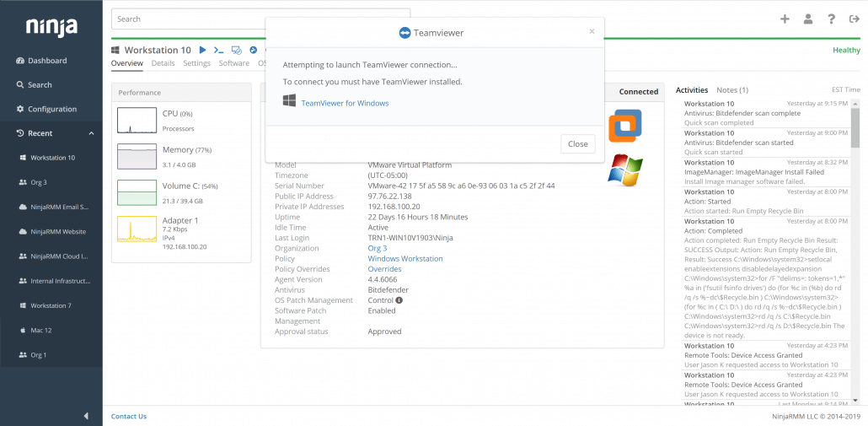Collapse the left sidebar with arrow
868x426 pixels.
(x=86, y=416)
